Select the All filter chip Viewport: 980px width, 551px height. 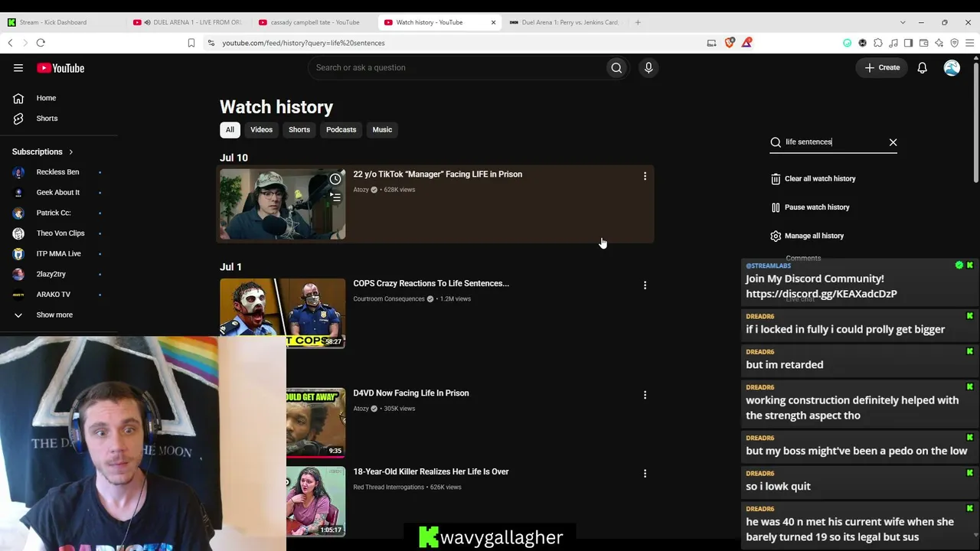230,130
